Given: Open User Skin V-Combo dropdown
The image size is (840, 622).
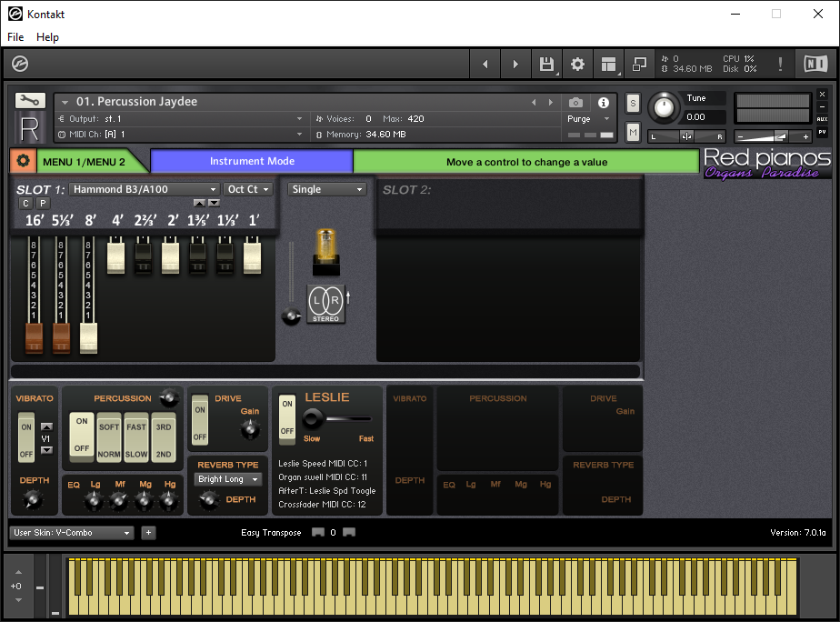Looking at the screenshot, I should coord(72,533).
